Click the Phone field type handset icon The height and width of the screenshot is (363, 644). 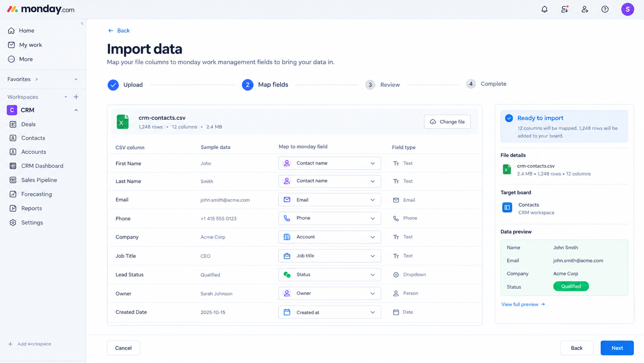396,218
